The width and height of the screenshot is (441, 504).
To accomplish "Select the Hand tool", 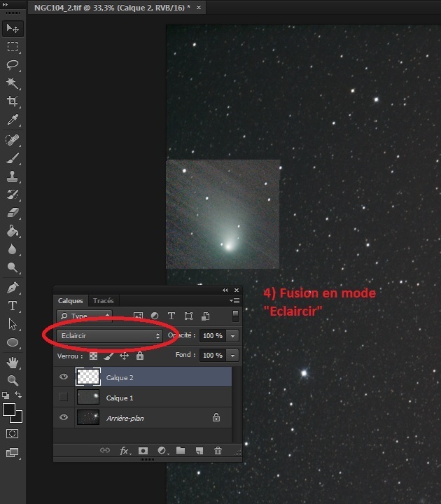I will point(13,363).
